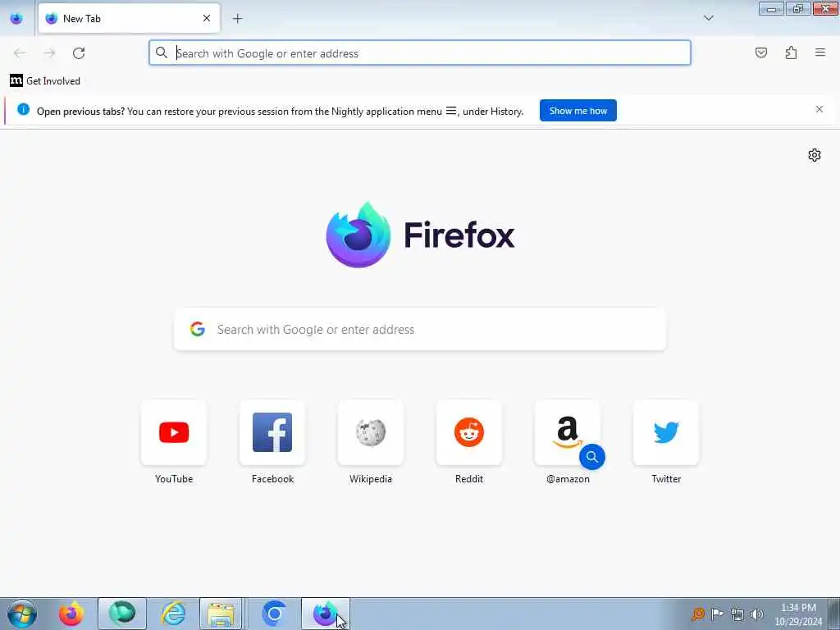Open the volume speaker tray icon
Screen dimensions: 840x630
(756, 614)
